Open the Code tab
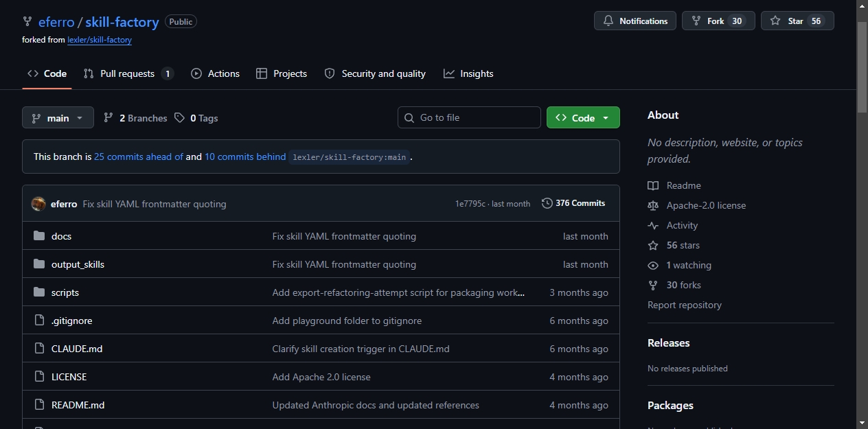The height and width of the screenshot is (429, 868). [x=47, y=73]
